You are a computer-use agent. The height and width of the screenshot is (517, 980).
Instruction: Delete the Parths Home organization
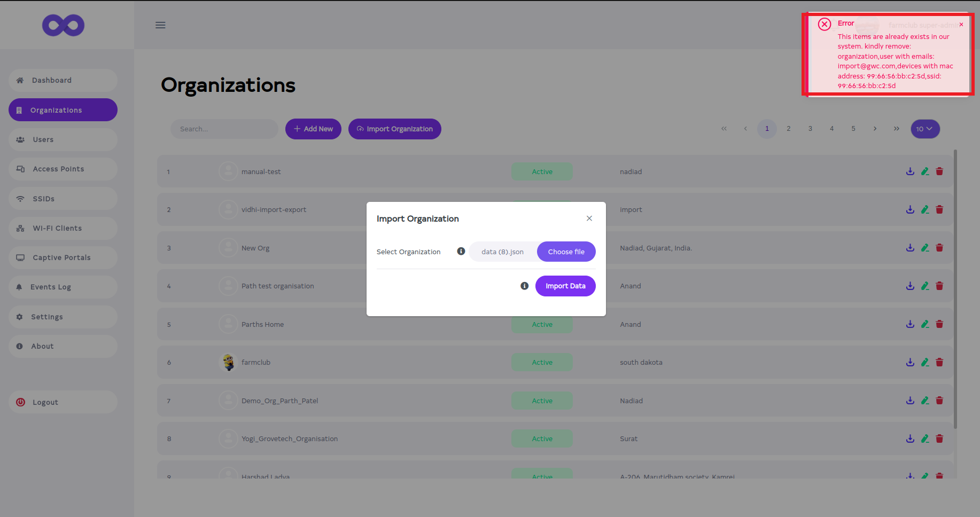(939, 324)
